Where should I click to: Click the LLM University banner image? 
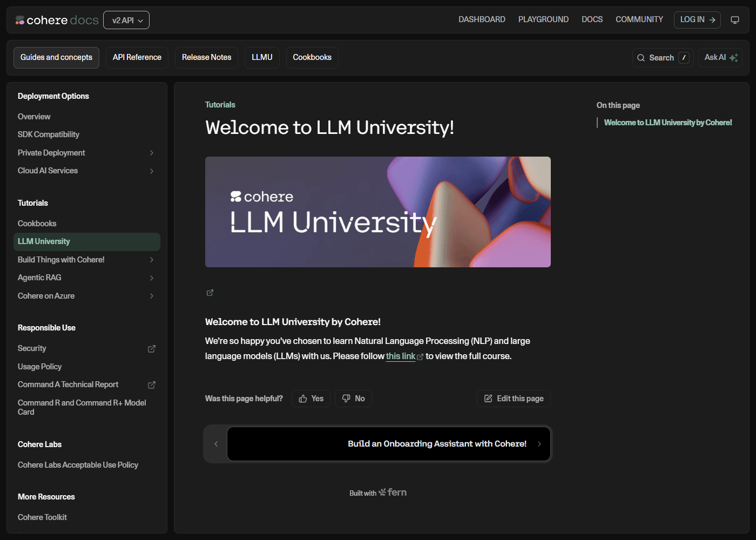[378, 212]
